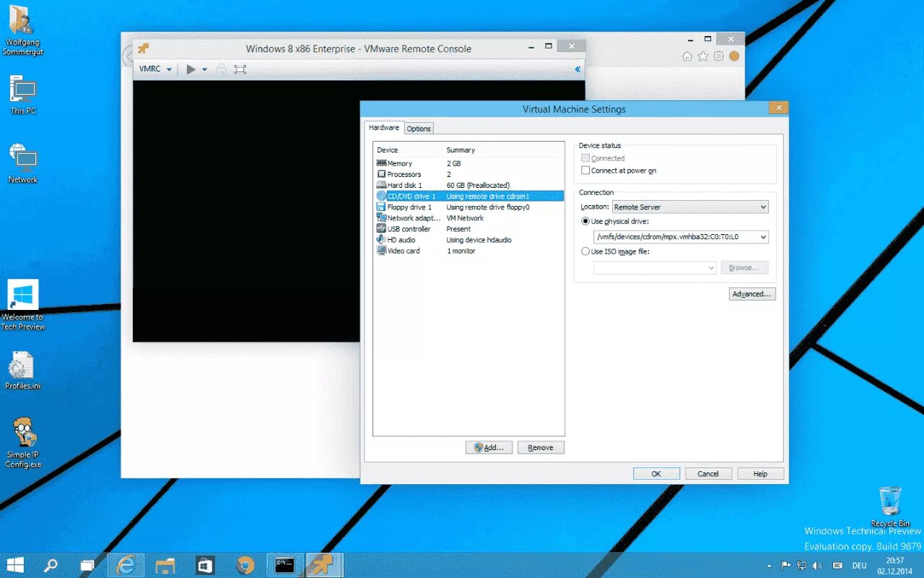Image resolution: width=924 pixels, height=578 pixels.
Task: Select CD/DVD drive 1 in device list
Action: point(468,196)
